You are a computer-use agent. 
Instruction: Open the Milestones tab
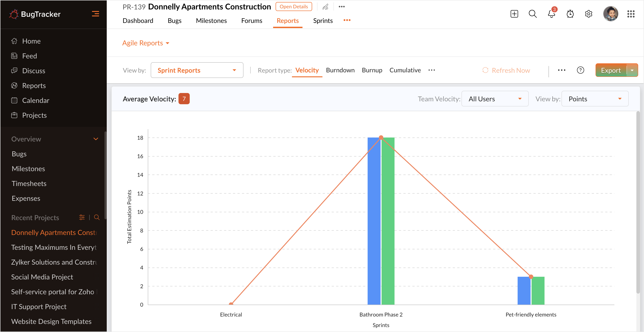[211, 21]
